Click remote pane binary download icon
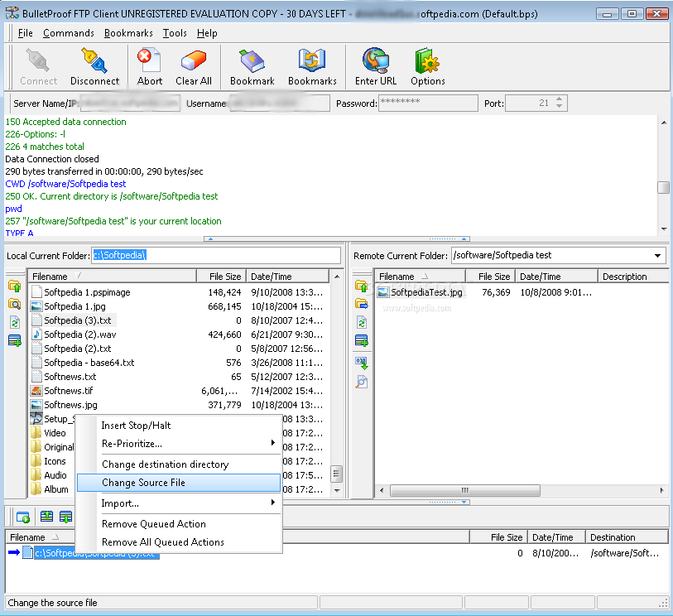This screenshot has width=673, height=616. 362,363
